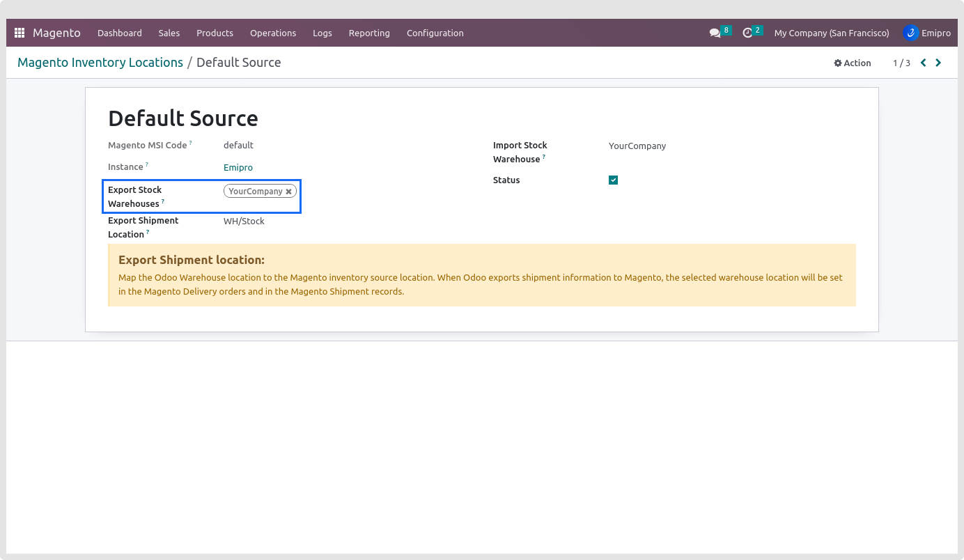Click the record pager 1 / 3
The image size is (964, 560).
901,63
